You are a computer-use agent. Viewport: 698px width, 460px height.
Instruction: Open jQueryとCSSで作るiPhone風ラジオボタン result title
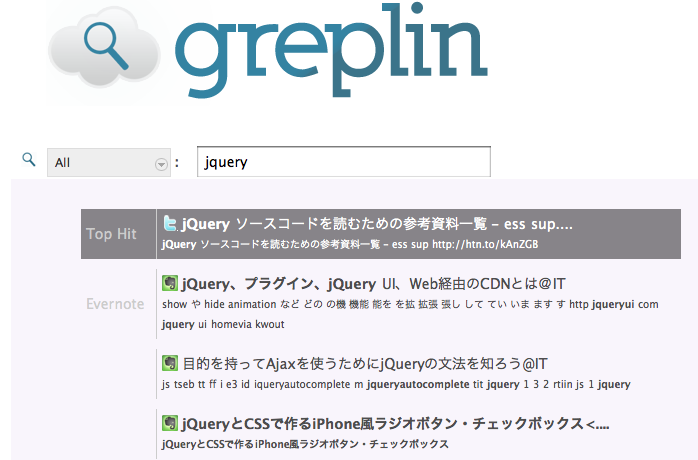(395, 423)
